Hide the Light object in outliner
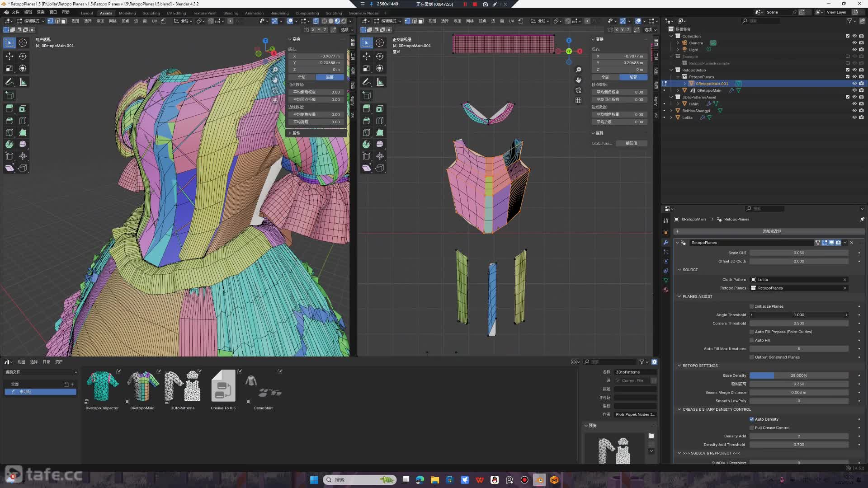 point(854,50)
